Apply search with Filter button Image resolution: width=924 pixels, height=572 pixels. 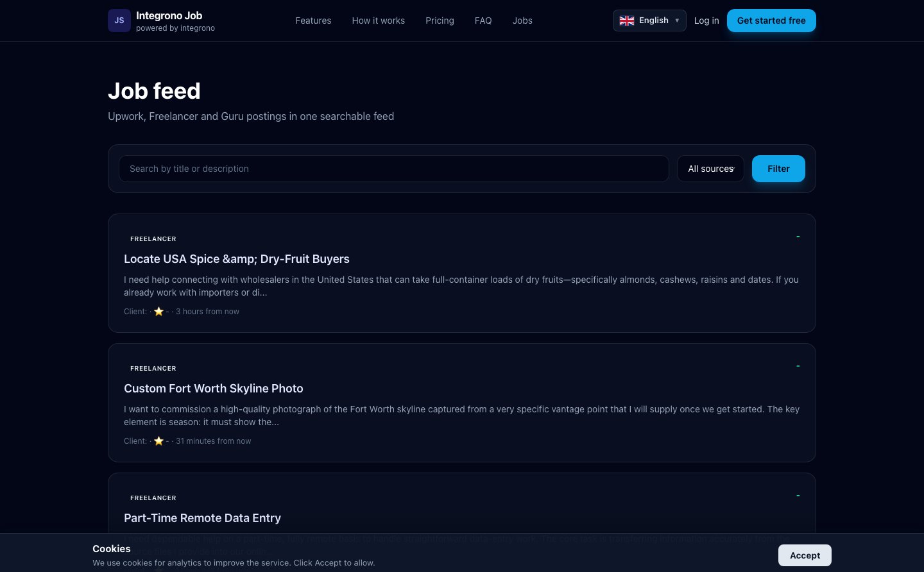point(778,169)
